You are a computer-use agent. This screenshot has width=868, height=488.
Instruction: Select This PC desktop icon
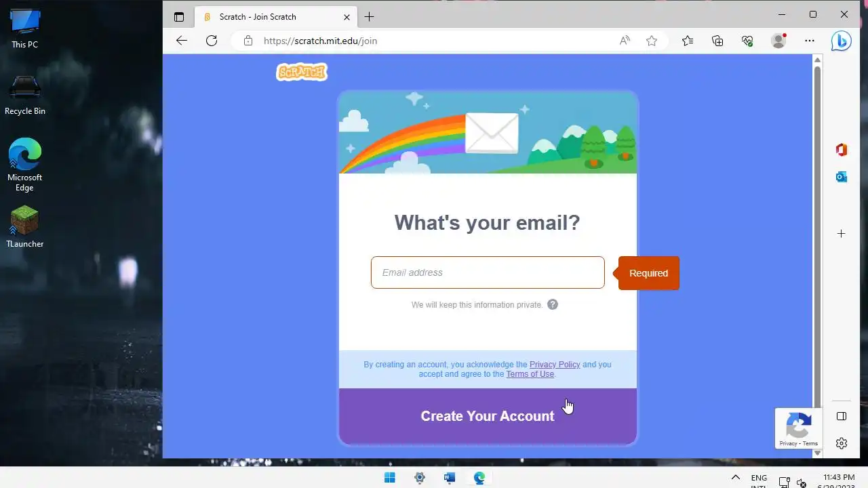25,28
